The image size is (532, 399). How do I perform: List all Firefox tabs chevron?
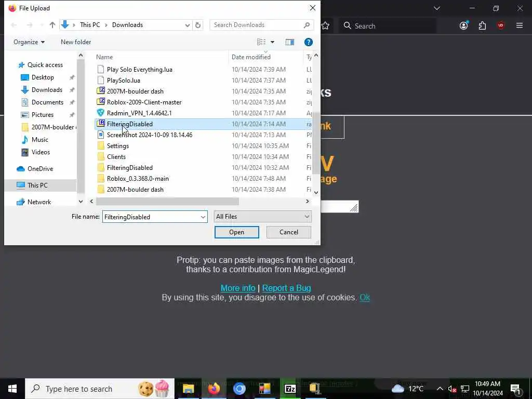[436, 8]
